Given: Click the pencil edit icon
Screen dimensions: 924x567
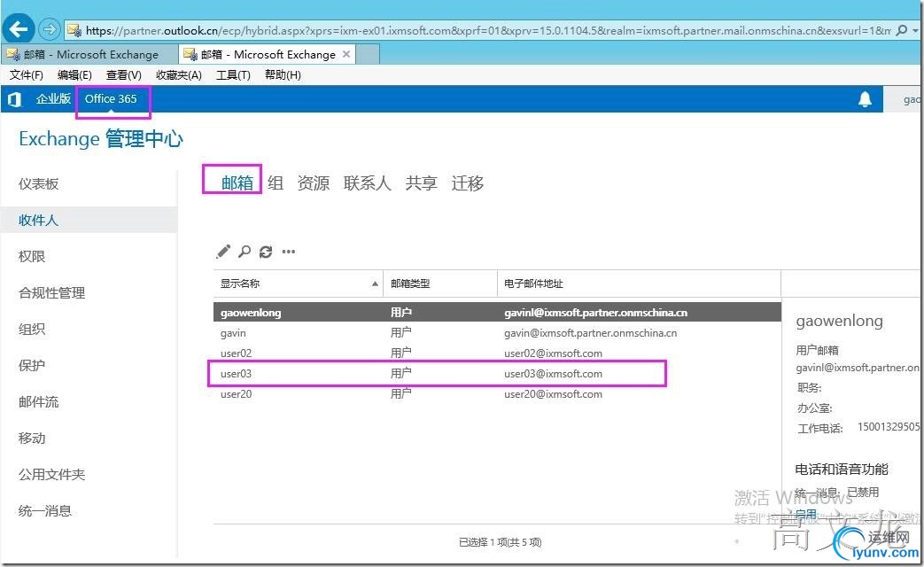Looking at the screenshot, I should [x=223, y=252].
